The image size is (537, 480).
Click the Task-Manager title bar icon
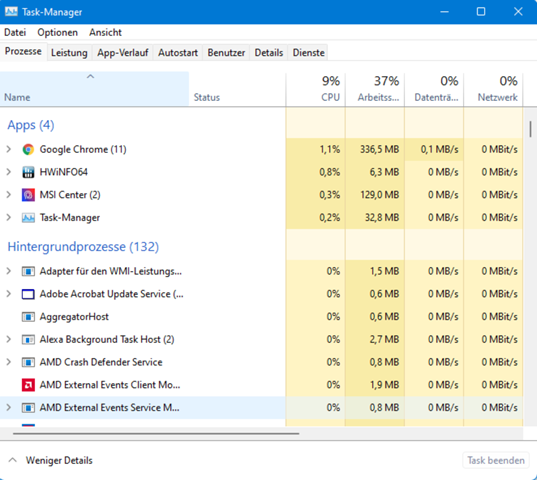point(11,12)
